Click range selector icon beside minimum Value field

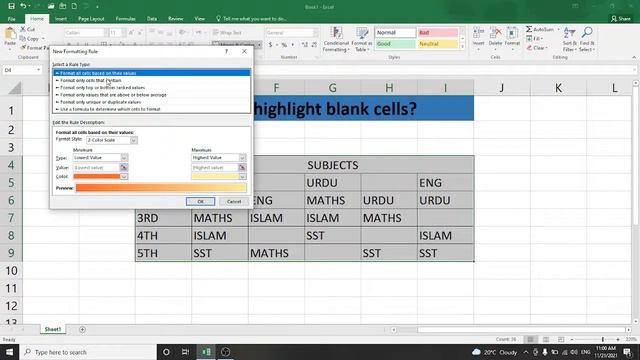click(124, 167)
